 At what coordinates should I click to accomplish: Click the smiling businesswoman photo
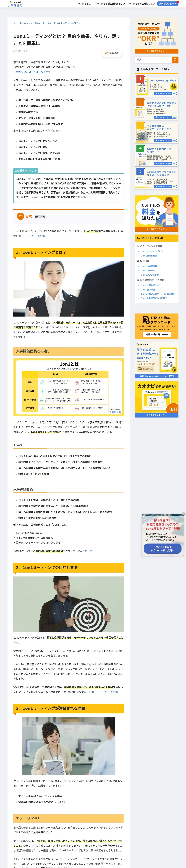click(x=69, y=289)
